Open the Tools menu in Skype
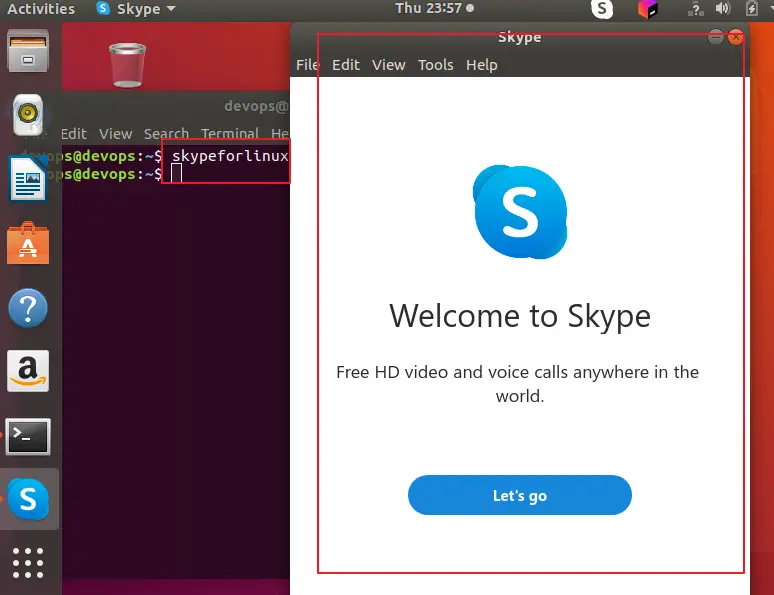 point(435,65)
